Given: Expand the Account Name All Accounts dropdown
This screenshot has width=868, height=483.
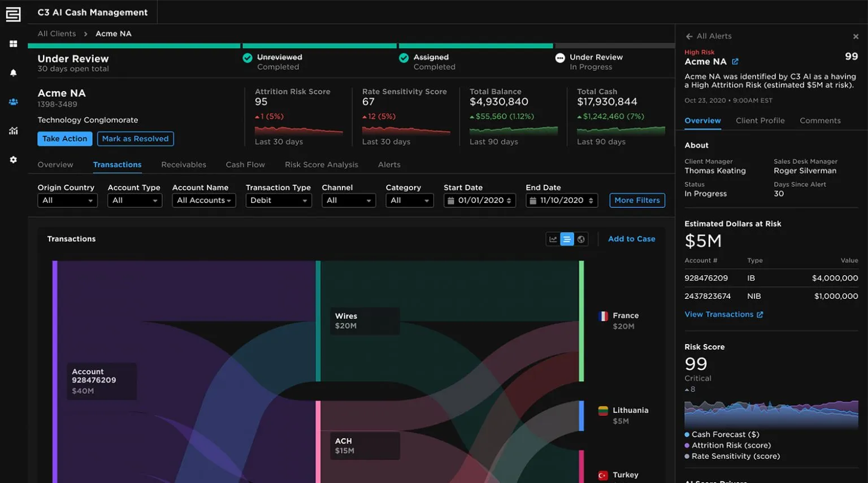Looking at the screenshot, I should tap(204, 201).
